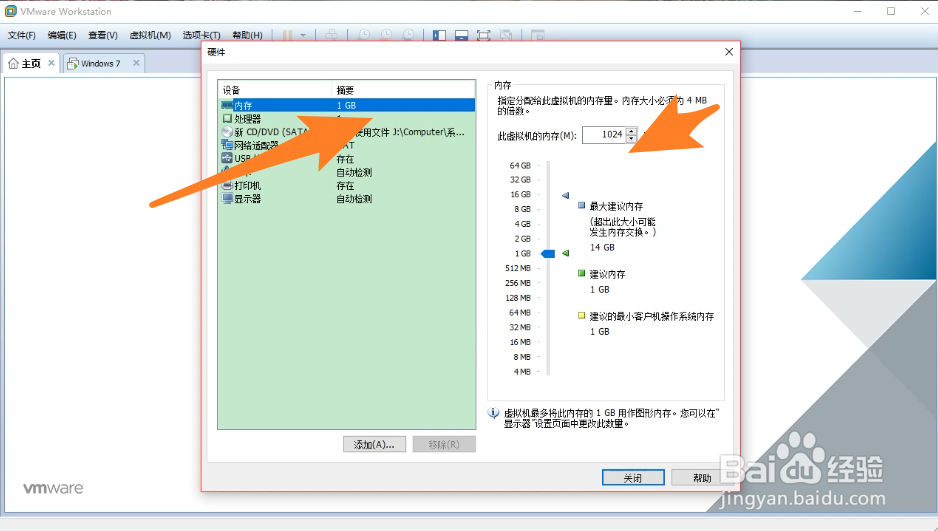Click the 添加(A)... button

pos(374,444)
